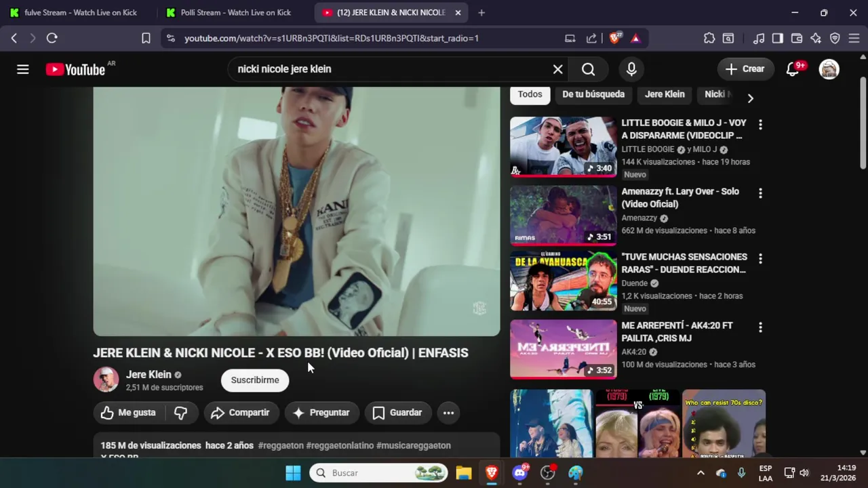
Task: Close the JERE KLEIN YouTube tab
Action: point(458,12)
